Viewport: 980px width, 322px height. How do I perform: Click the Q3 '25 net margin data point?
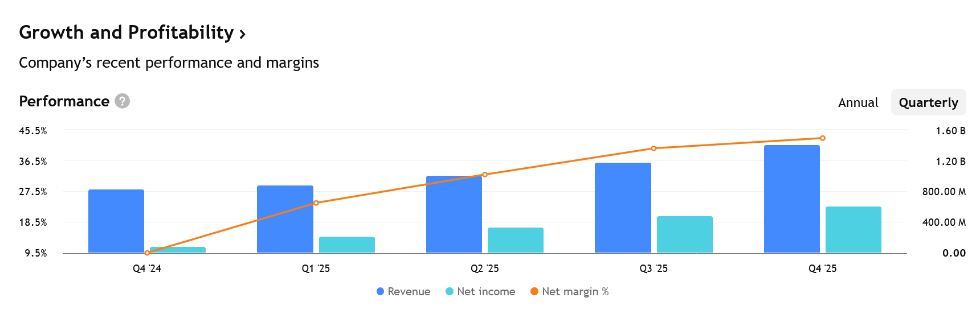[654, 148]
